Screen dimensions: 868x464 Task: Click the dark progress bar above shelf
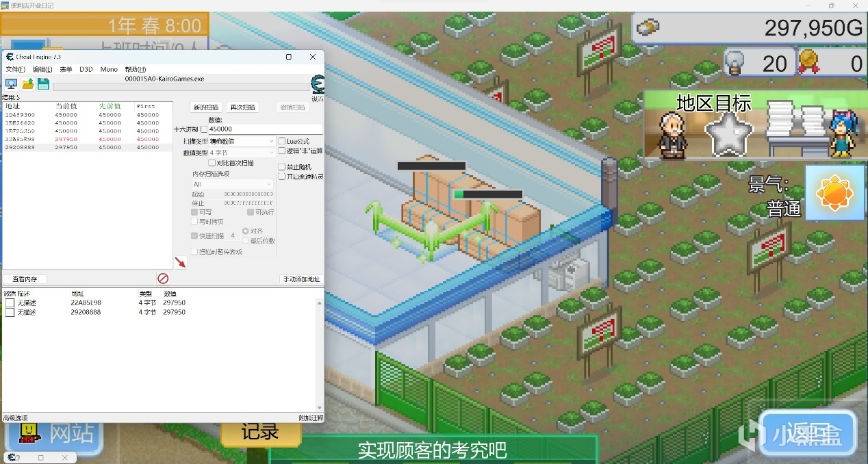coord(431,166)
